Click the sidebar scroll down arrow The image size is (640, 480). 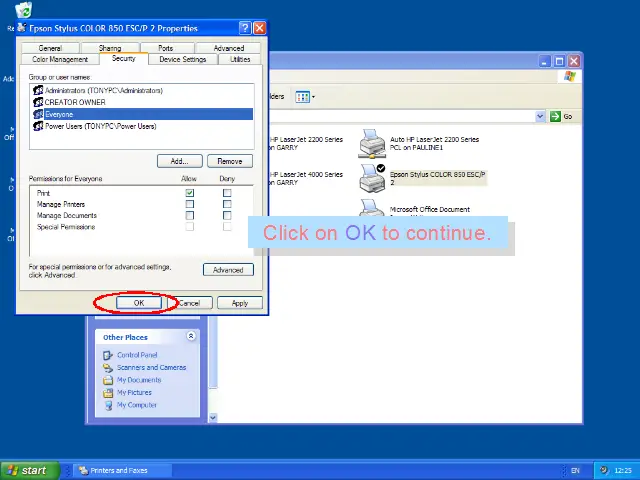point(213,418)
